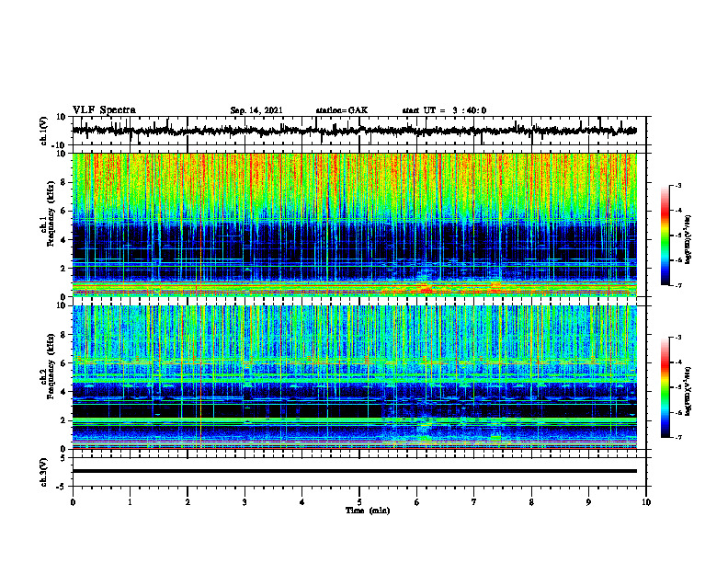The height and width of the screenshot is (563, 728).
Task: Click the "2" kHz tick on ch.1 frequency axis
Action: (63, 269)
